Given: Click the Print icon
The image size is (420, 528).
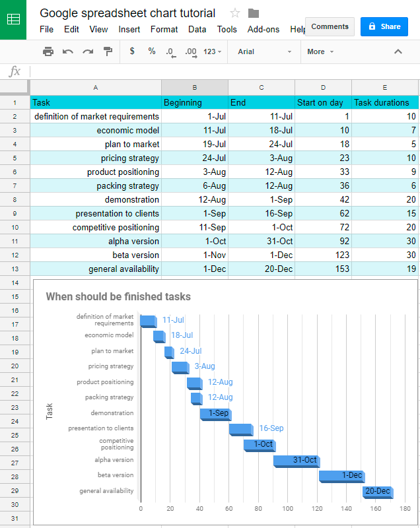Looking at the screenshot, I should [48, 51].
